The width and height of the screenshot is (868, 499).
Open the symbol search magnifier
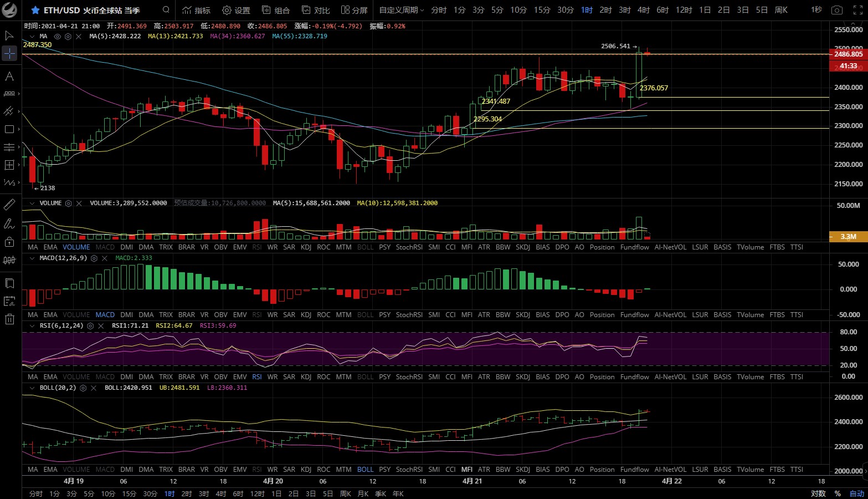(166, 10)
